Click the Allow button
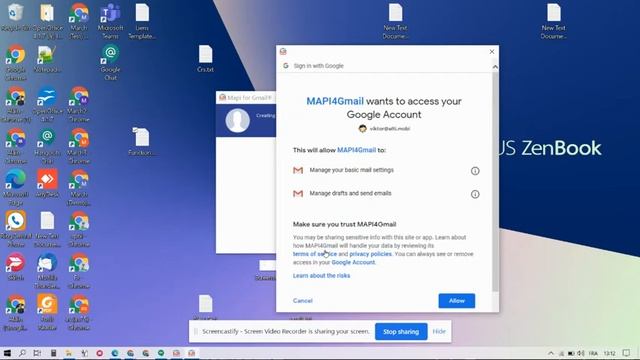Image resolution: width=640 pixels, height=360 pixels. click(457, 301)
